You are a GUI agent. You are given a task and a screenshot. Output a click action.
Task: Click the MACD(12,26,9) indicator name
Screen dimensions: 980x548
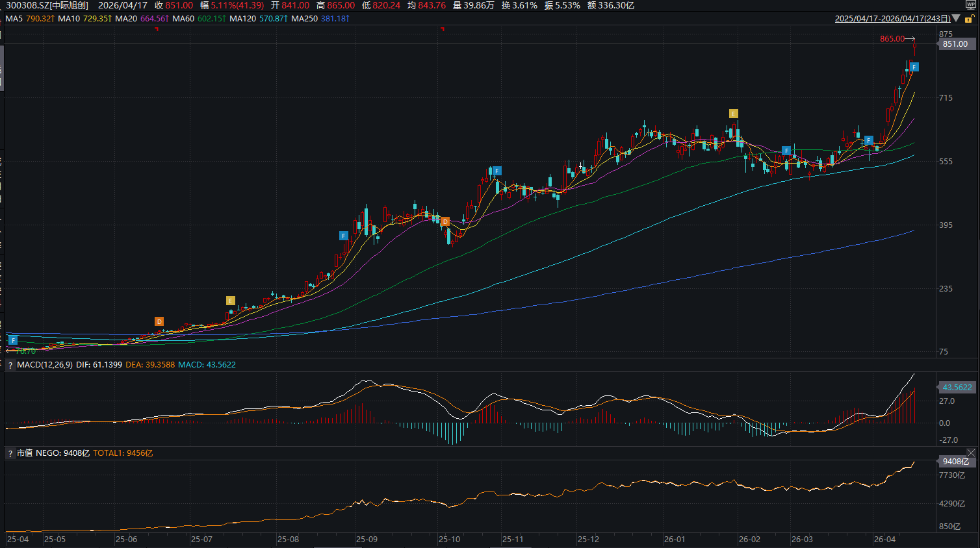pyautogui.click(x=45, y=365)
